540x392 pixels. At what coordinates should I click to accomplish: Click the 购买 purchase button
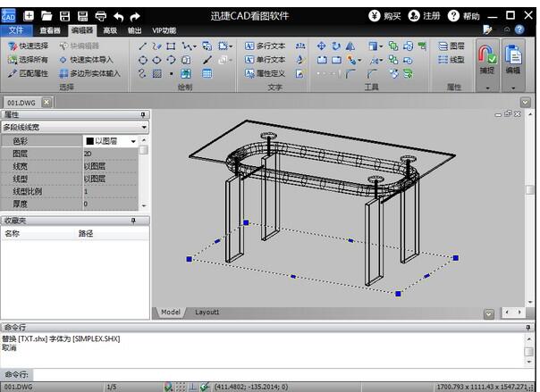pyautogui.click(x=384, y=16)
